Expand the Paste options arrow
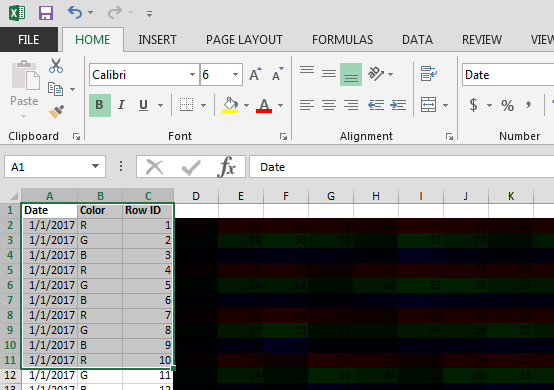 [x=23, y=116]
